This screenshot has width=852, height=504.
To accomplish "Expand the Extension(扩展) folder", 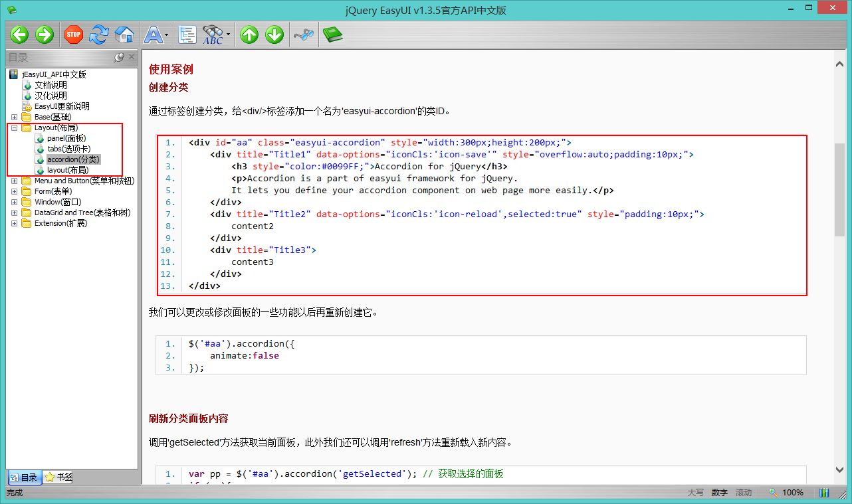I will [14, 223].
